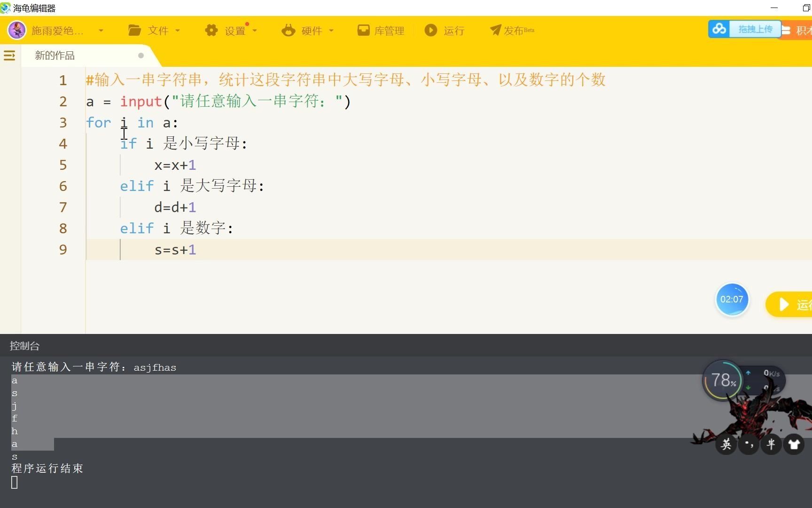Click the 海龟编辑器 title bar logo

pos(5,8)
